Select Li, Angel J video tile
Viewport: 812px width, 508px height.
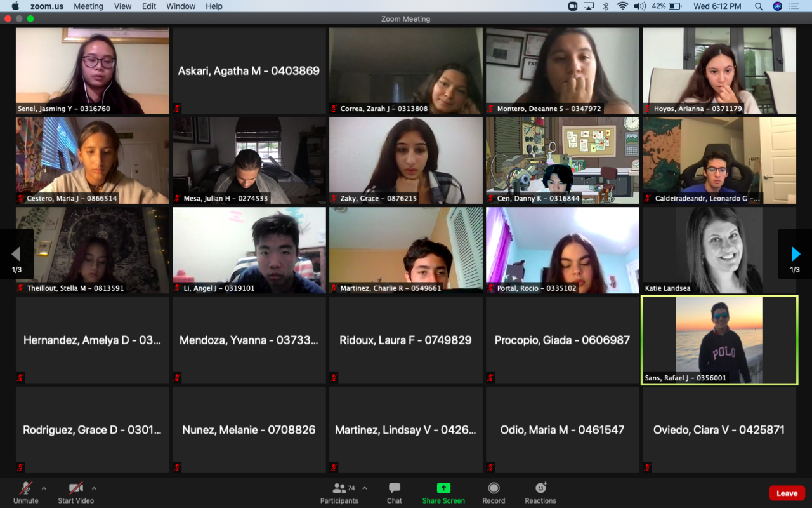(x=249, y=250)
